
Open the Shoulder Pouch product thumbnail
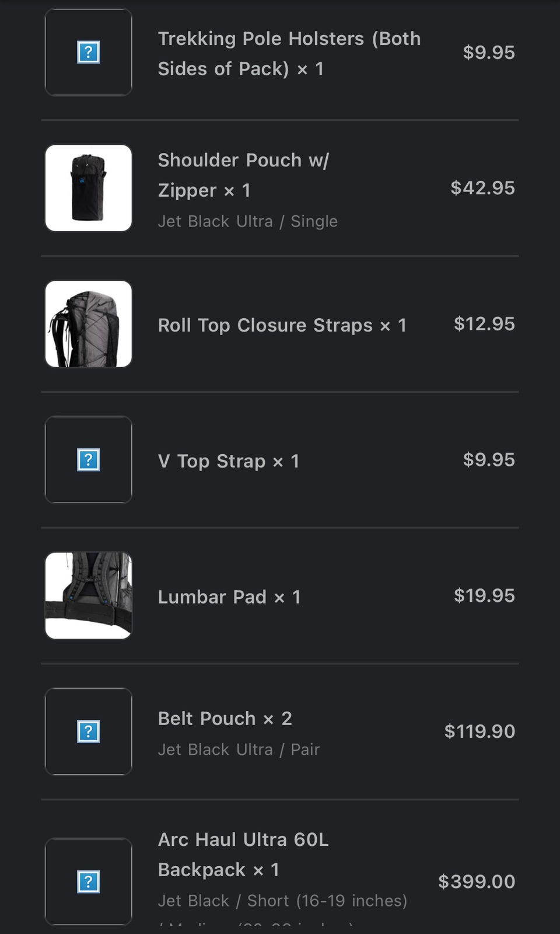coord(89,188)
